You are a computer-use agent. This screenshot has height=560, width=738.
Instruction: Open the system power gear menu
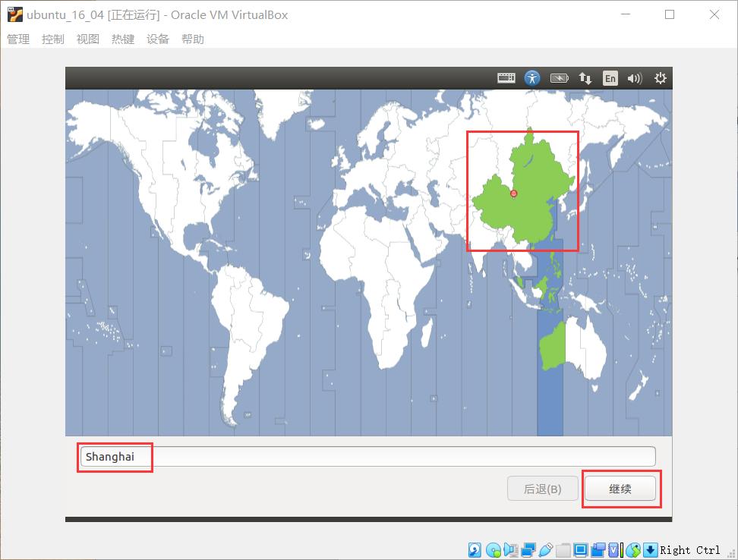point(661,78)
